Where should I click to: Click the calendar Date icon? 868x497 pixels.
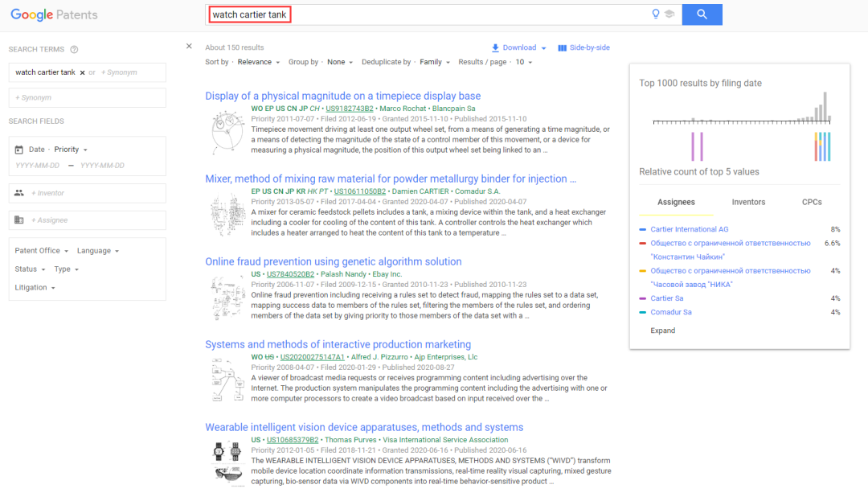pyautogui.click(x=18, y=150)
